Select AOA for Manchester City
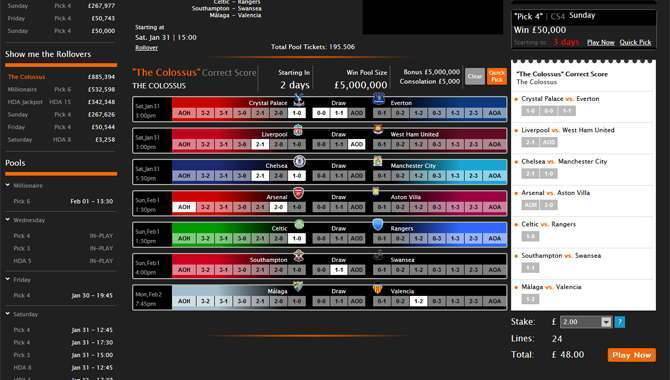Viewport: 670px width, 380px height. (494, 176)
